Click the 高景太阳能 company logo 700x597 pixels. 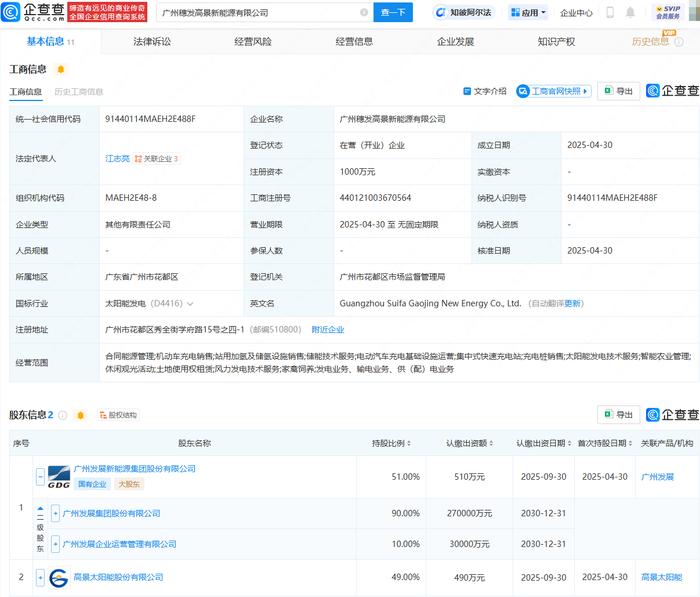click(58, 578)
